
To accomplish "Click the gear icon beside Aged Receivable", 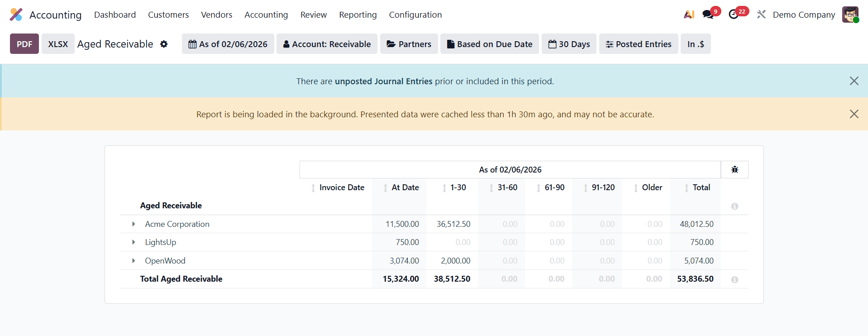I will tap(164, 44).
